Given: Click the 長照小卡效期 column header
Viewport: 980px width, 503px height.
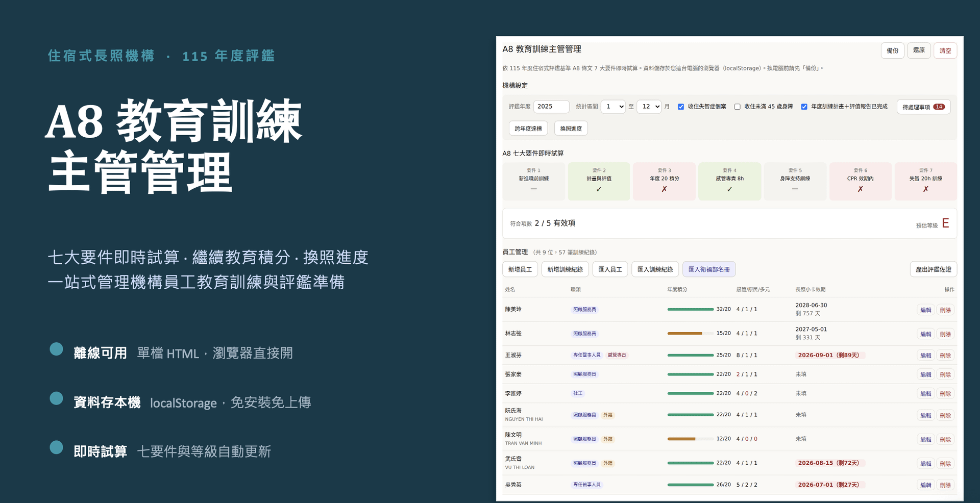Looking at the screenshot, I should click(811, 289).
